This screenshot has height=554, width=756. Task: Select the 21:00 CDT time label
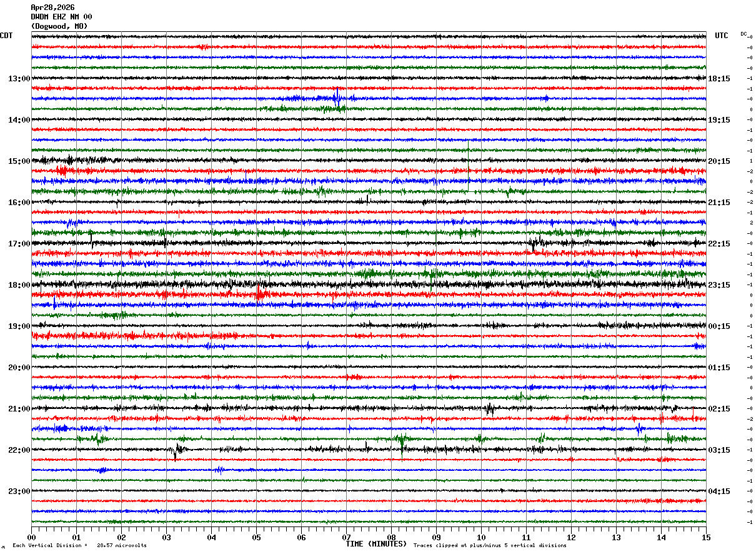(x=19, y=409)
